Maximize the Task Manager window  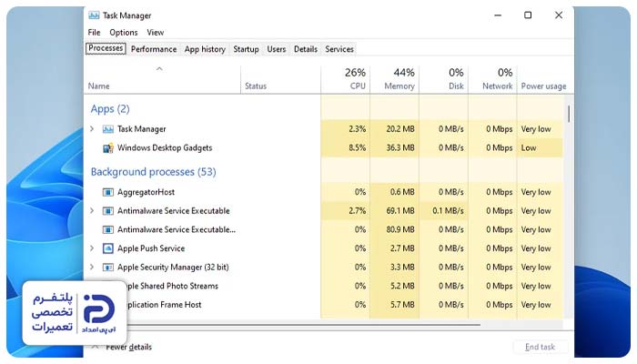[x=528, y=15]
